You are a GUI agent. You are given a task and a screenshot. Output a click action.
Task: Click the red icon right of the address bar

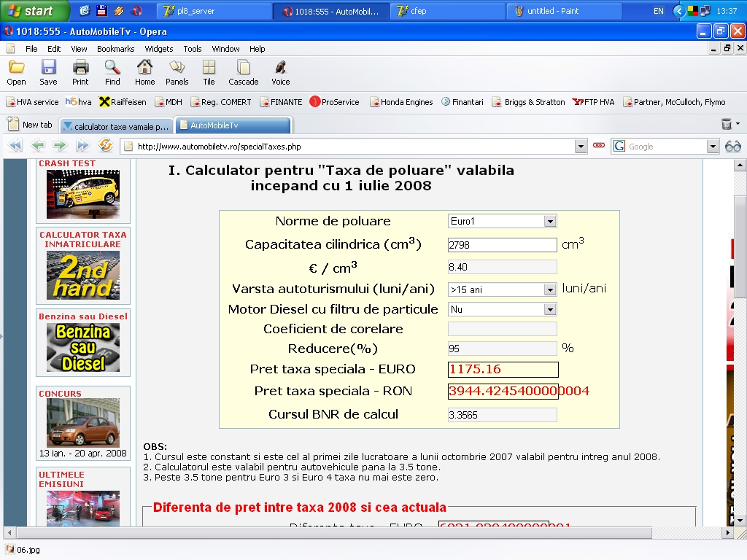pos(599,145)
